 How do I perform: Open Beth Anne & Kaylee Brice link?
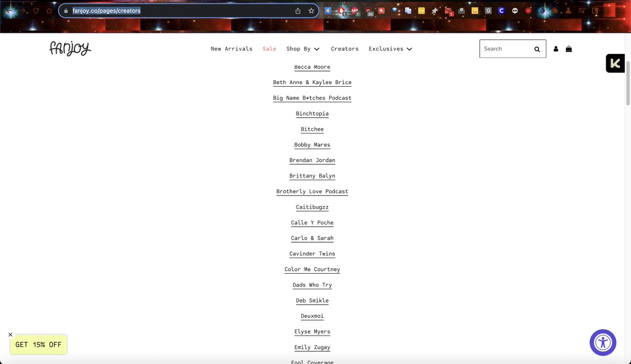pos(312,82)
